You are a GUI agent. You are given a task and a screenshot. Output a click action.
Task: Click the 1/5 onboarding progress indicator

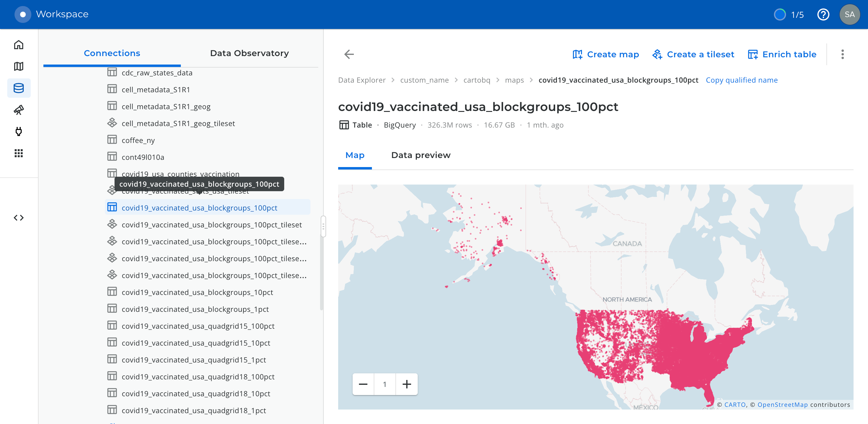[x=789, y=14]
